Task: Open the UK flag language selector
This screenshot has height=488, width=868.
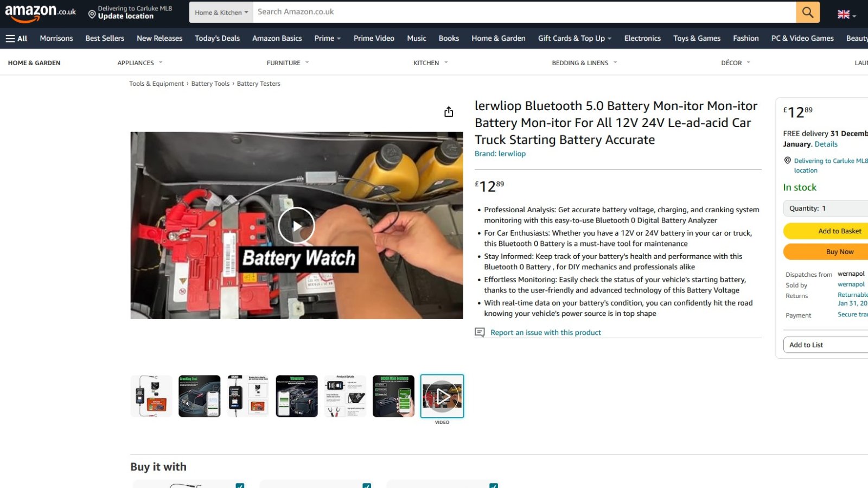Action: click(846, 15)
